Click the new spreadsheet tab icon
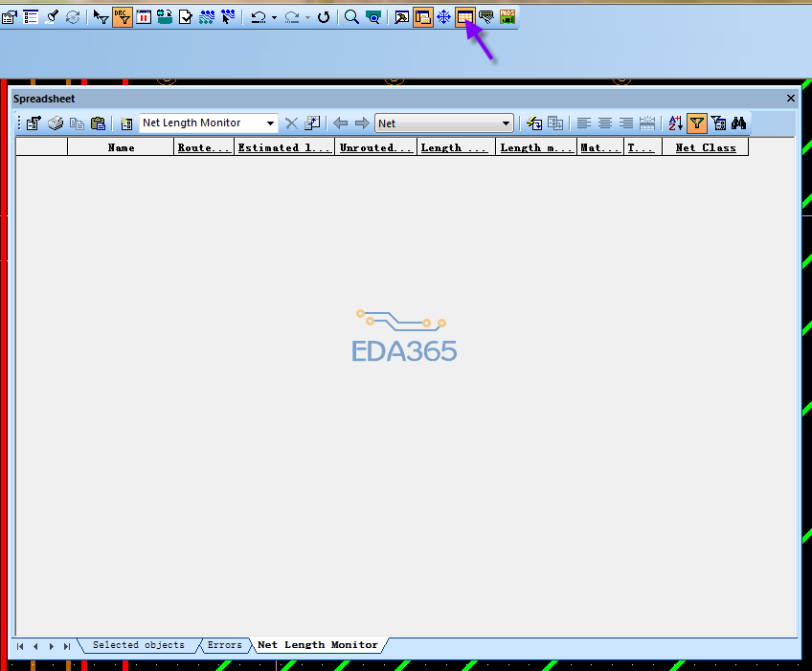This screenshot has height=671, width=812. pos(125,123)
